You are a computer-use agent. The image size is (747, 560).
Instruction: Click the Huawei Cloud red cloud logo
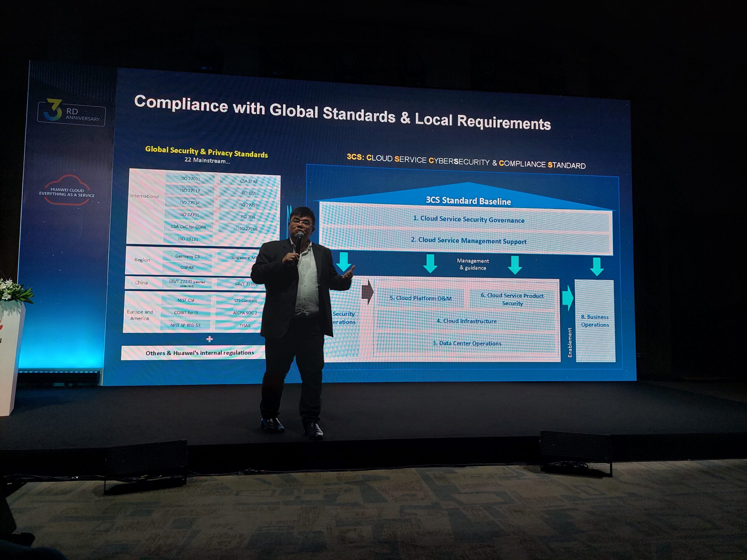point(67,191)
